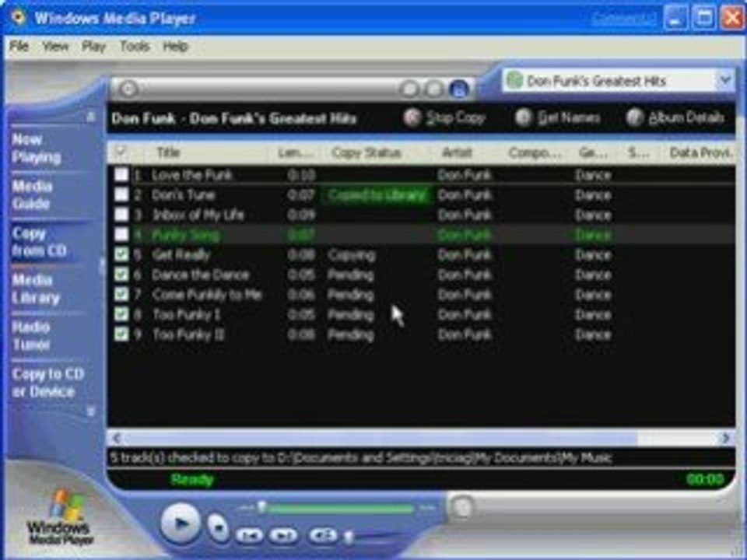Toggle the select-all header checkbox

pos(121,152)
